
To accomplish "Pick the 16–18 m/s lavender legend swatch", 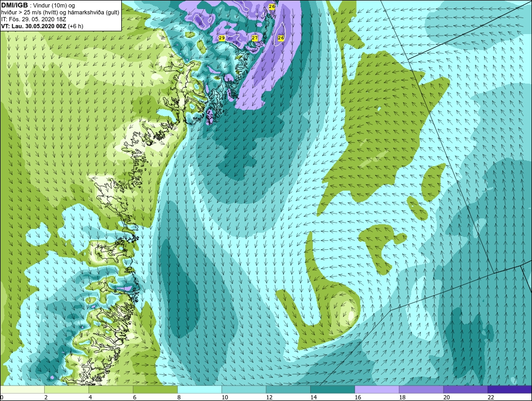I will coord(377,389).
